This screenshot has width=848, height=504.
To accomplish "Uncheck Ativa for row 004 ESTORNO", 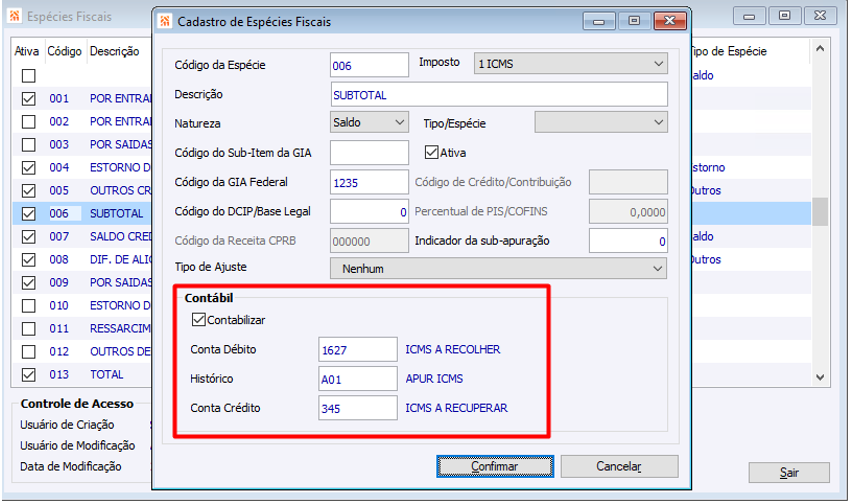I will (28, 168).
